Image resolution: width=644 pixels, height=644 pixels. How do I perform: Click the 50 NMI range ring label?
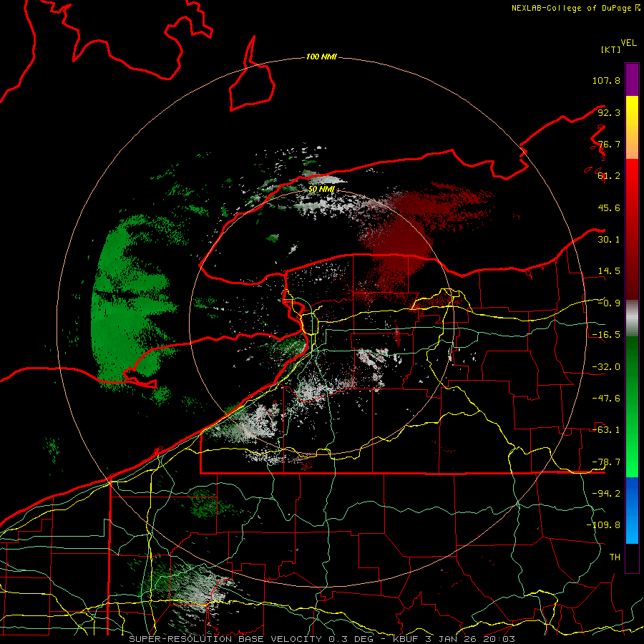click(321, 189)
